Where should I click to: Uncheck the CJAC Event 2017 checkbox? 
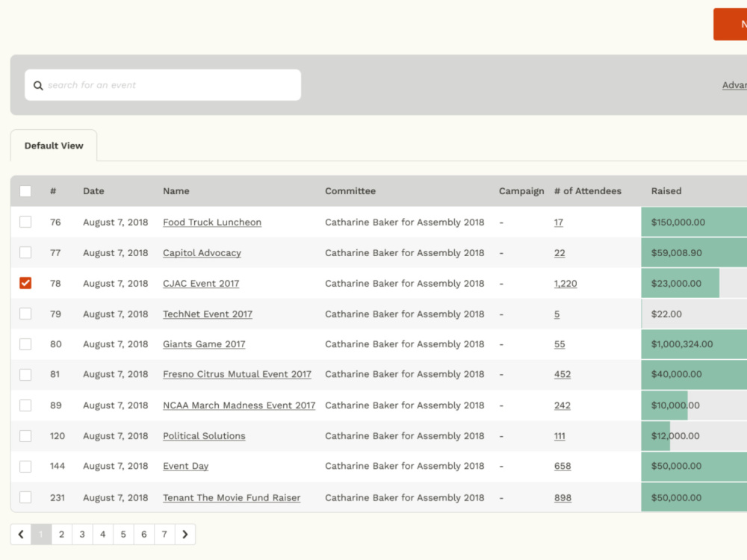[25, 283]
